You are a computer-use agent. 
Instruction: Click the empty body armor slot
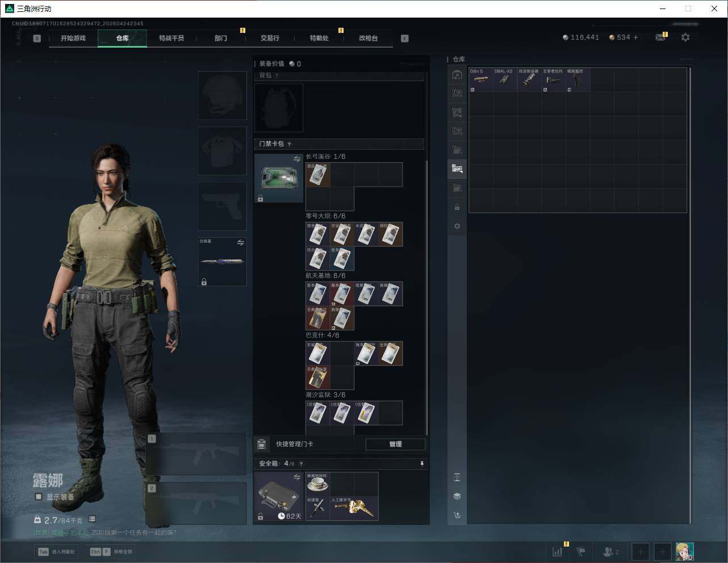click(222, 150)
